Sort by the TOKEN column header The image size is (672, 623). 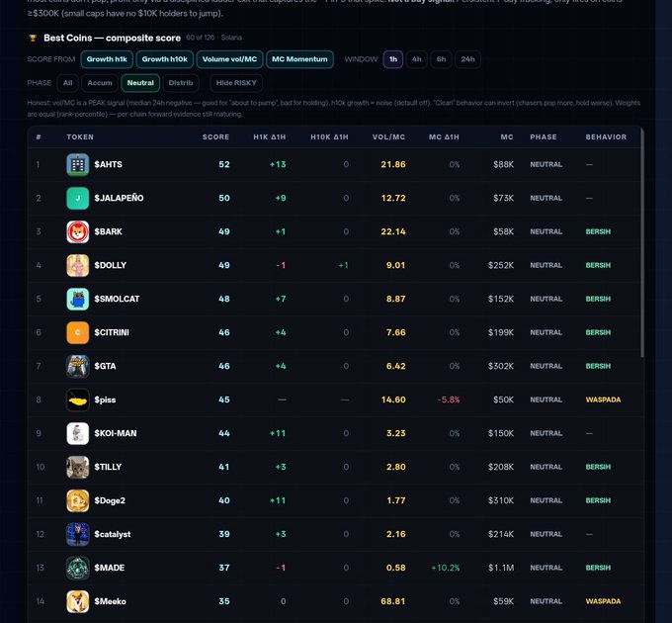[80, 137]
